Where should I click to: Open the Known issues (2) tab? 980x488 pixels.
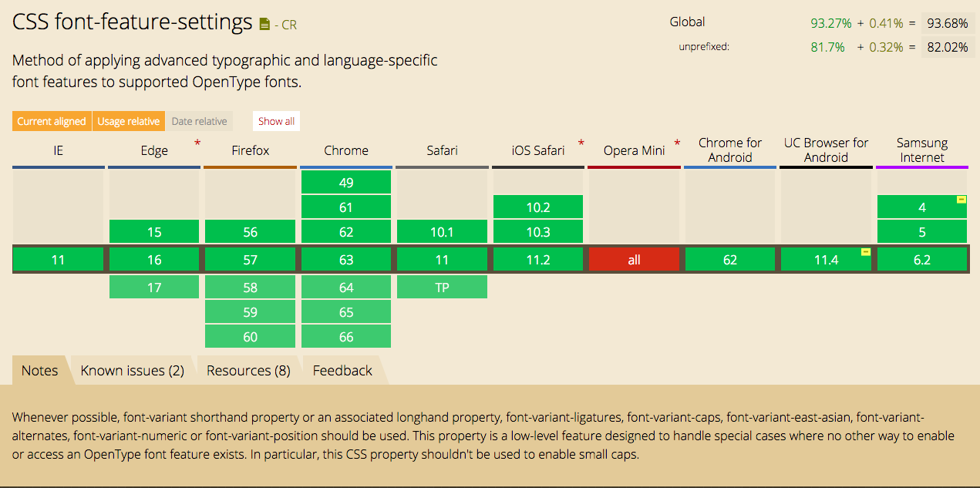pyautogui.click(x=132, y=371)
